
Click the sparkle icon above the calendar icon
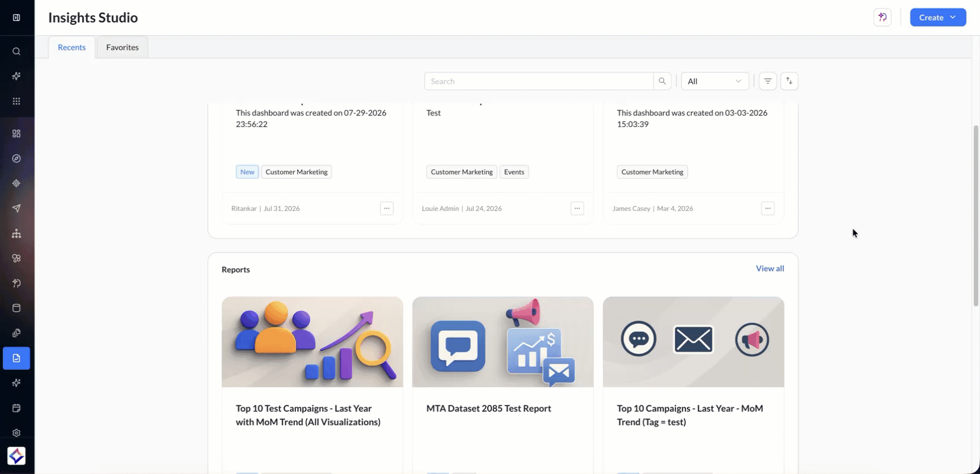pos(16,383)
